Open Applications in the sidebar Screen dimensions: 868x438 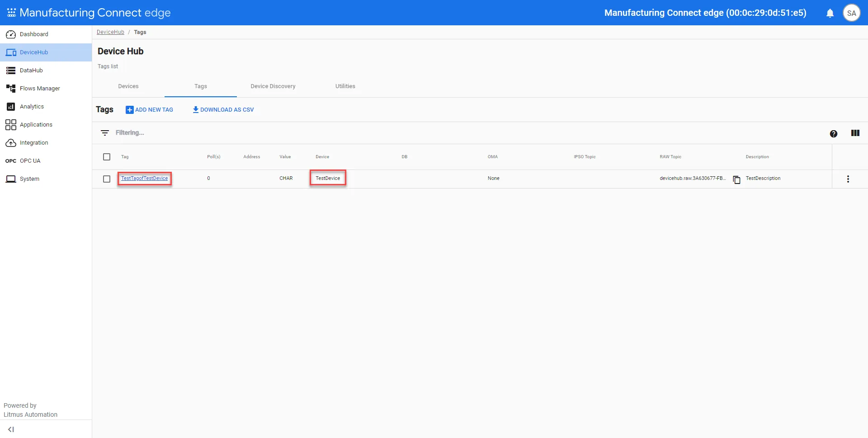[x=46, y=125]
